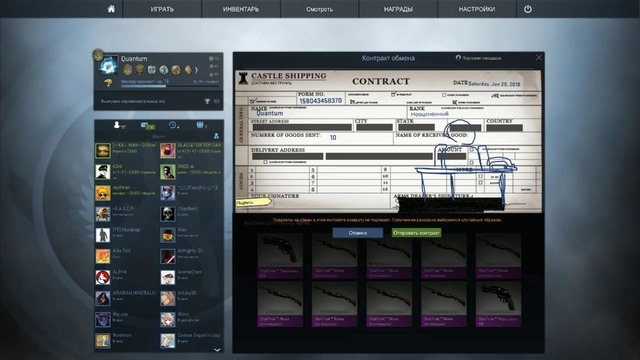Image resolution: width=640 pixels, height=360 pixels.
Task: Select the recent players clock tab
Action: pyautogui.click(x=173, y=125)
